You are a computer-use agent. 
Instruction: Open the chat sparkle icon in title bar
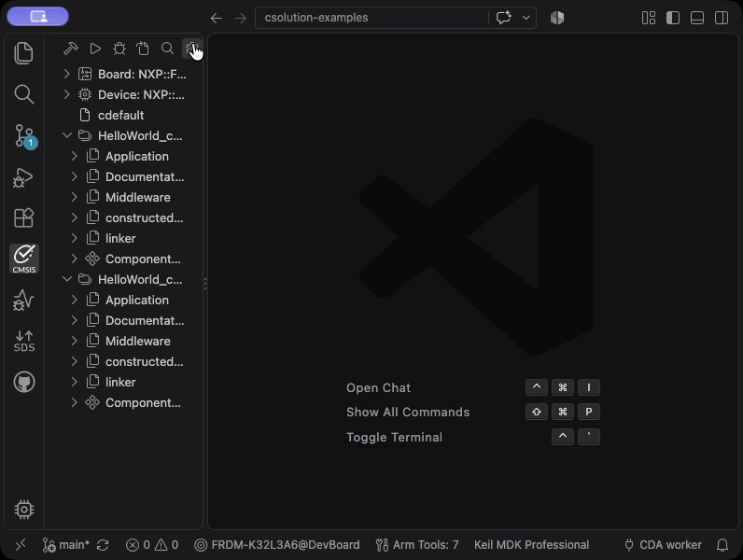point(504,18)
